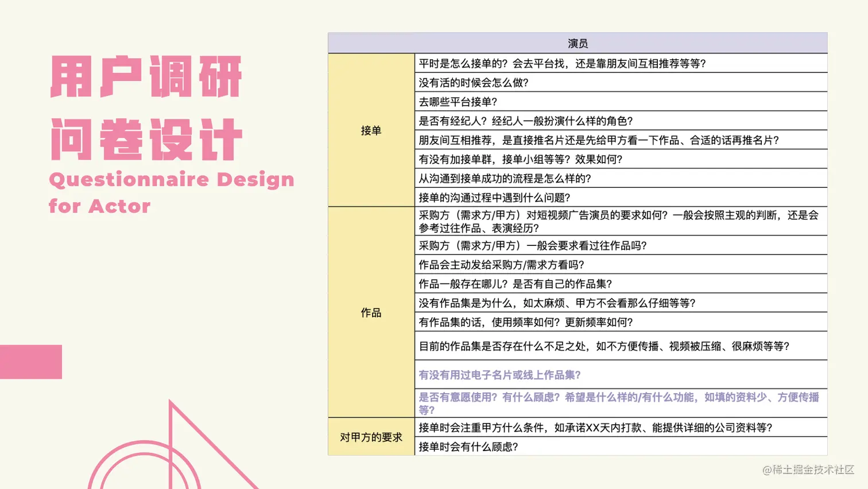Image resolution: width=868 pixels, height=489 pixels.
Task: Click the row '没有活的时候会怎么做？'
Action: [621, 82]
